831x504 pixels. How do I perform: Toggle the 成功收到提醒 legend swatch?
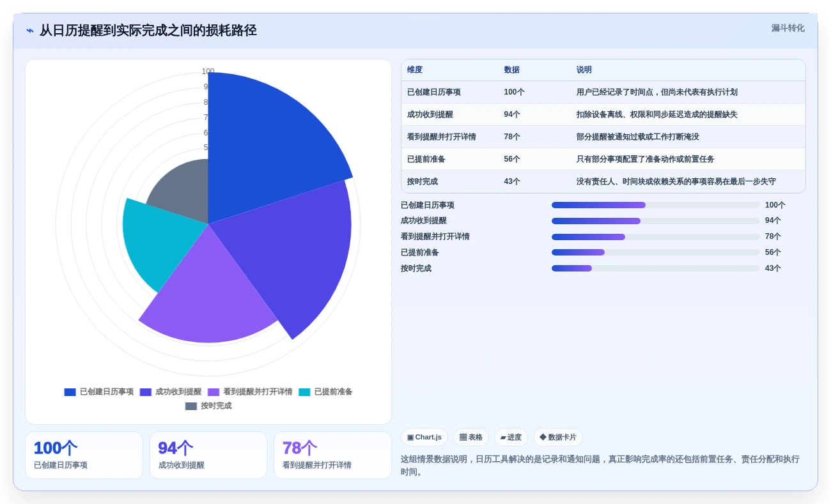click(x=146, y=392)
